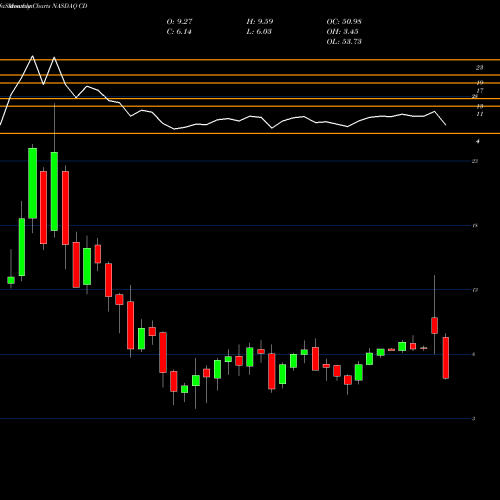Click the indicator axis label "19"
Screen dimensions: 500x500
pyautogui.click(x=480, y=83)
